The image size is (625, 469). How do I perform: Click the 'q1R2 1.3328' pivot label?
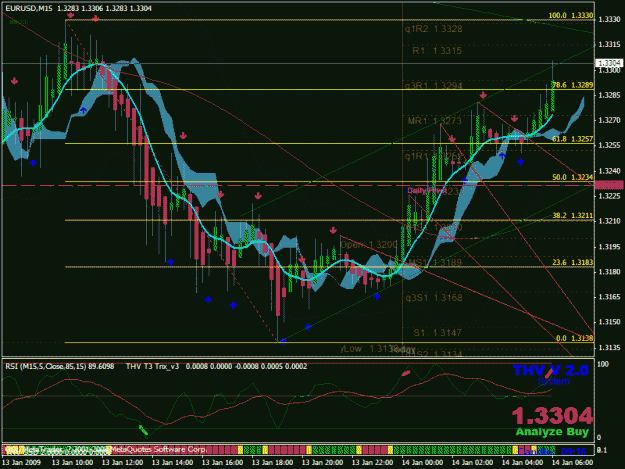434,29
